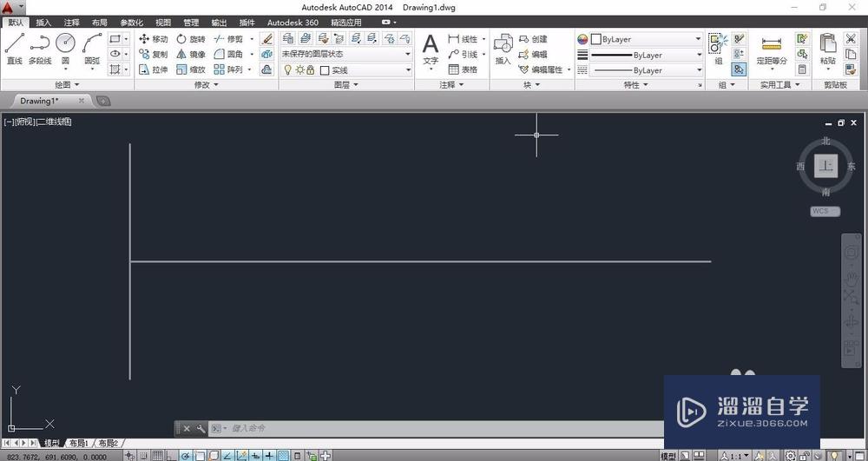868x461 pixels.
Task: Select the Arc (圆弧) tool
Action: pyautogui.click(x=93, y=49)
